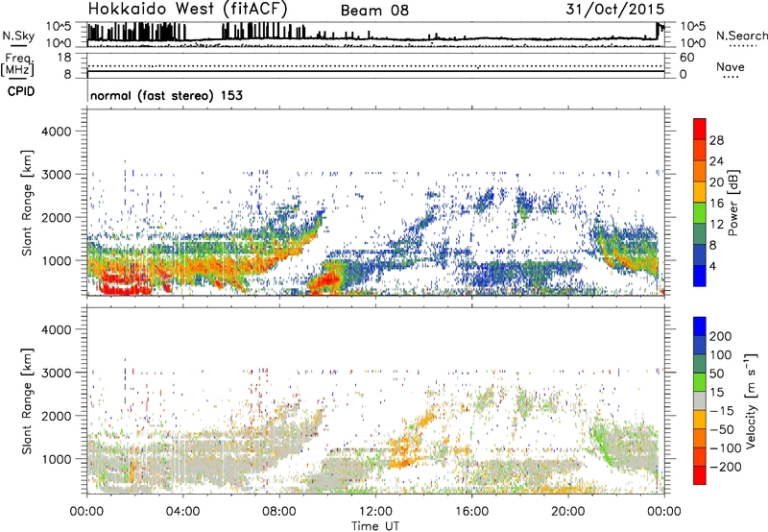The width and height of the screenshot is (768, 532).
Task: Click the power panel 'Slant Range [km]' label
Action: pyautogui.click(x=27, y=203)
